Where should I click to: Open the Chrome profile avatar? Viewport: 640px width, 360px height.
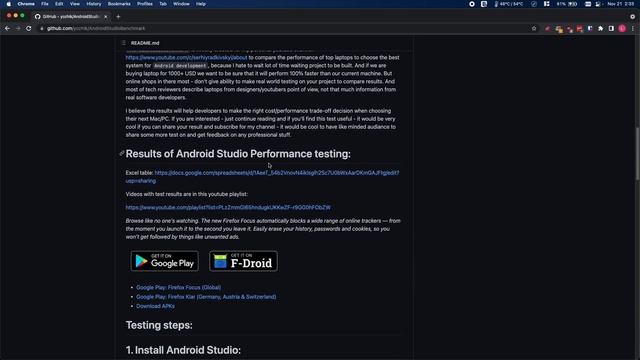pyautogui.click(x=622, y=29)
